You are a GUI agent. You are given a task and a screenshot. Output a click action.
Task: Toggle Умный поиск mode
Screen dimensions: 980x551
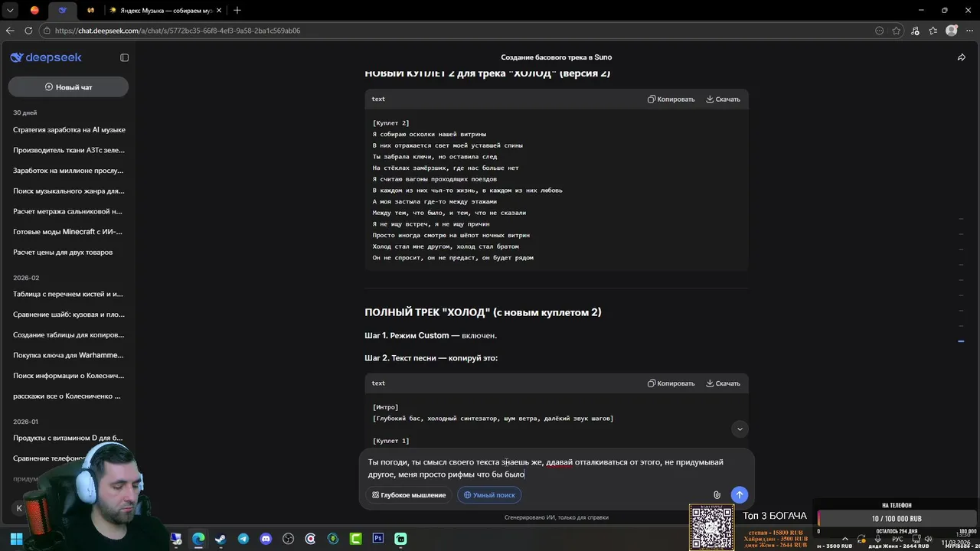coord(489,495)
